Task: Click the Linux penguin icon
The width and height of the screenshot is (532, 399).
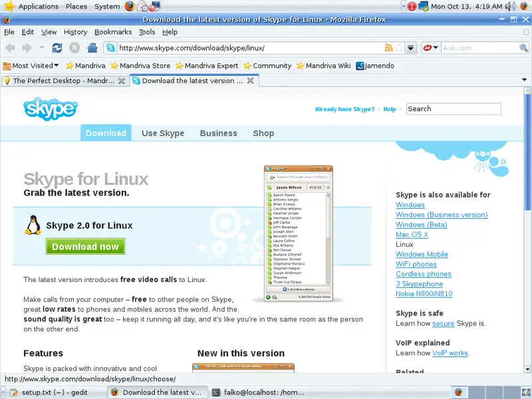Action: point(33,225)
